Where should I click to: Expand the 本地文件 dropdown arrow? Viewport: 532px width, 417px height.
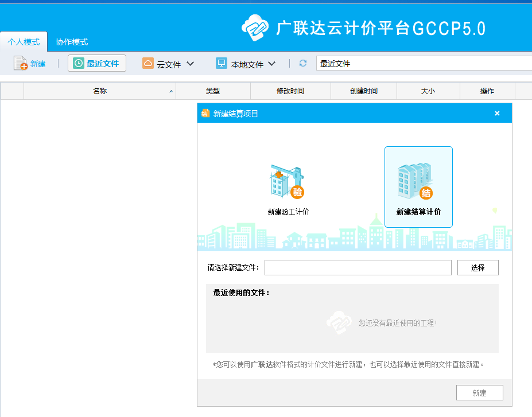pyautogui.click(x=272, y=64)
